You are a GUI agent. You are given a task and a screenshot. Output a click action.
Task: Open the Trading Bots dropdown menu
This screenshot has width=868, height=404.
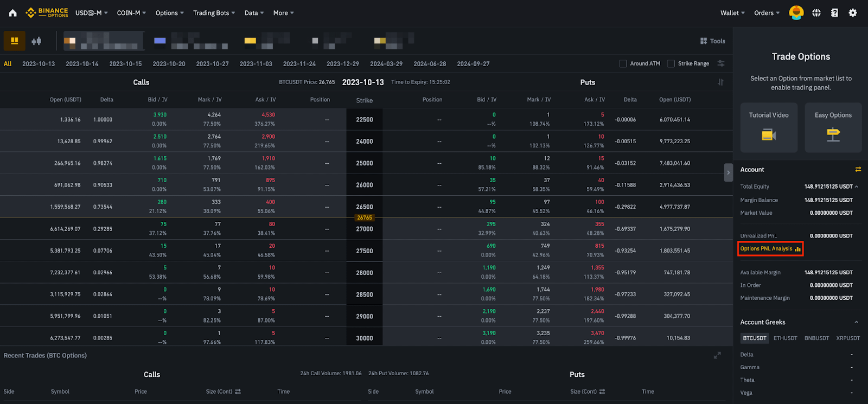[x=214, y=13]
